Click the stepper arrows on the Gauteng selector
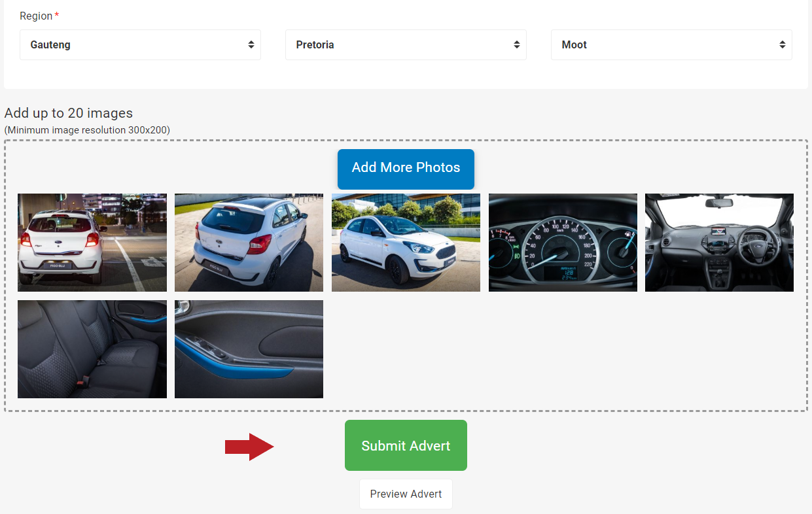Screen dimensions: 812x514 tap(251, 44)
